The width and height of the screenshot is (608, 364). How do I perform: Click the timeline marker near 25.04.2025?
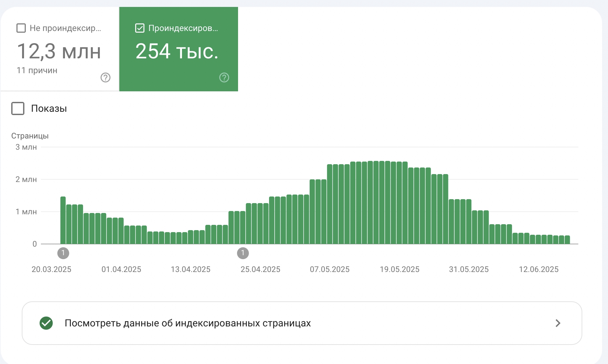[243, 253]
